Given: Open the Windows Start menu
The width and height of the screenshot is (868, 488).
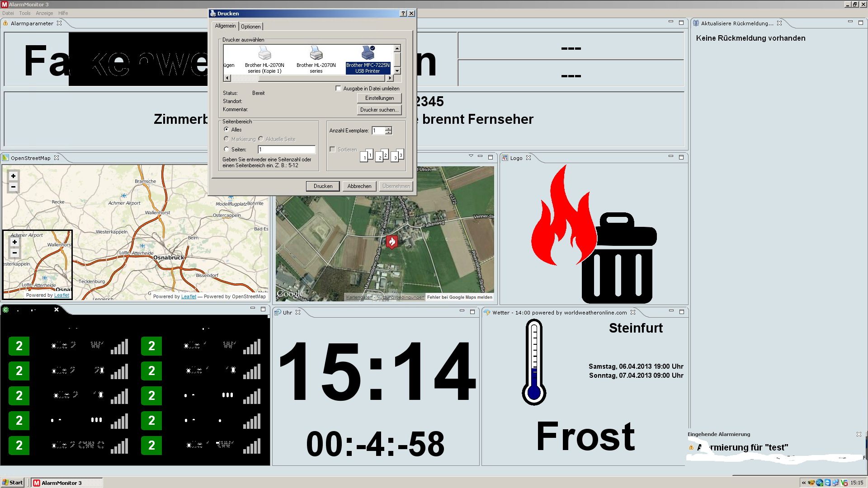Looking at the screenshot, I should 13,483.
